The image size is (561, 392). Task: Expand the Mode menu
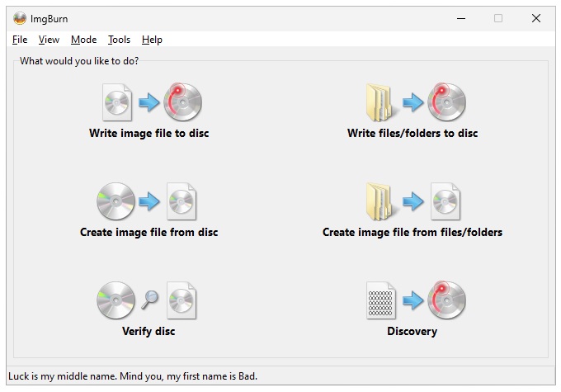tap(83, 40)
